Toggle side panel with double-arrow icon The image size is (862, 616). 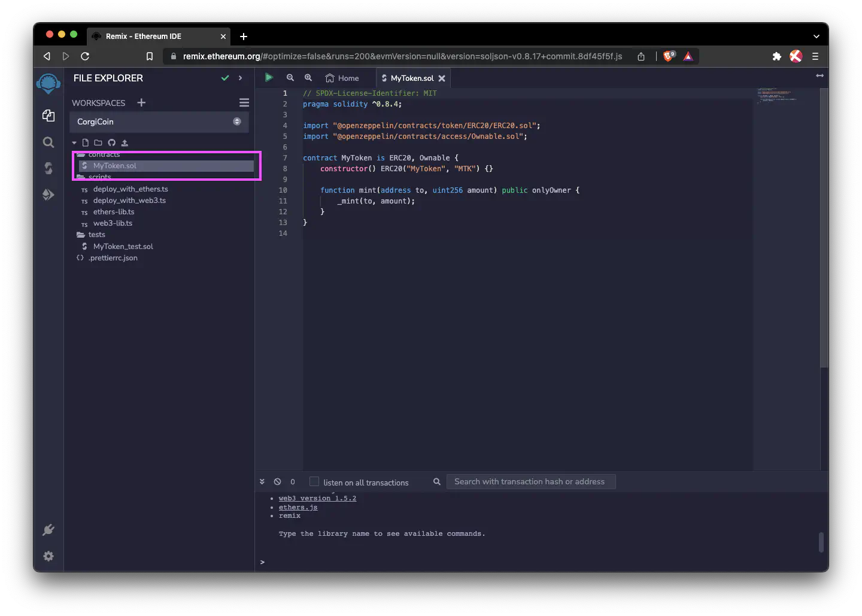819,75
